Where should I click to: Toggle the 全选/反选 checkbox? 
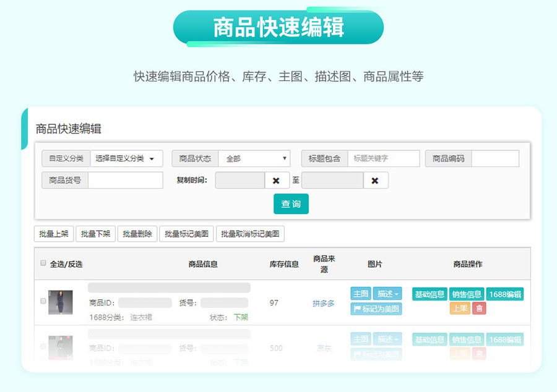(43, 263)
